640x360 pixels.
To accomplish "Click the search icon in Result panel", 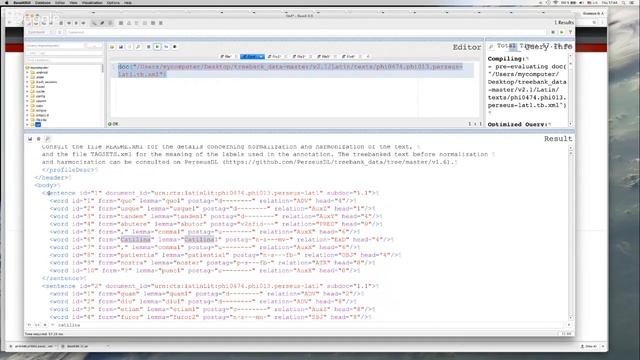I will point(47,139).
